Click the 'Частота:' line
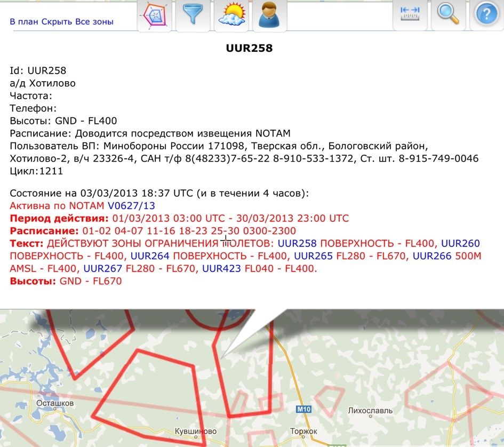 [x=31, y=96]
